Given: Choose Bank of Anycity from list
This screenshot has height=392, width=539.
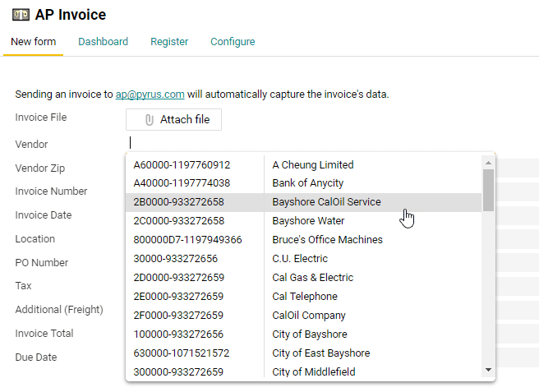Looking at the screenshot, I should coord(307,183).
